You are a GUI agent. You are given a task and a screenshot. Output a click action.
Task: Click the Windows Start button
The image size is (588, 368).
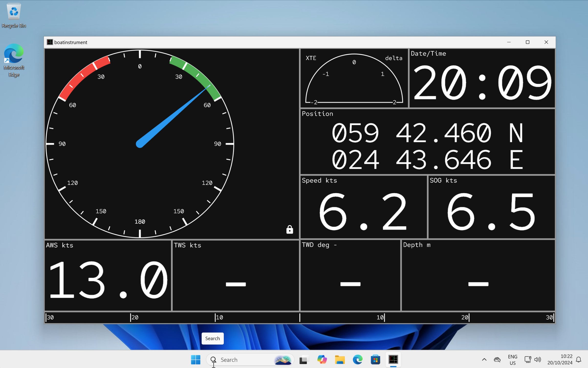(196, 359)
